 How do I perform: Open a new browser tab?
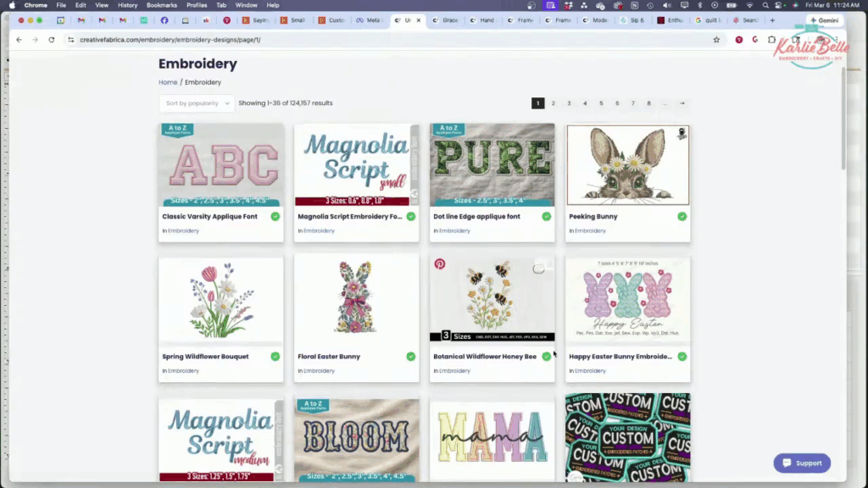[x=772, y=20]
